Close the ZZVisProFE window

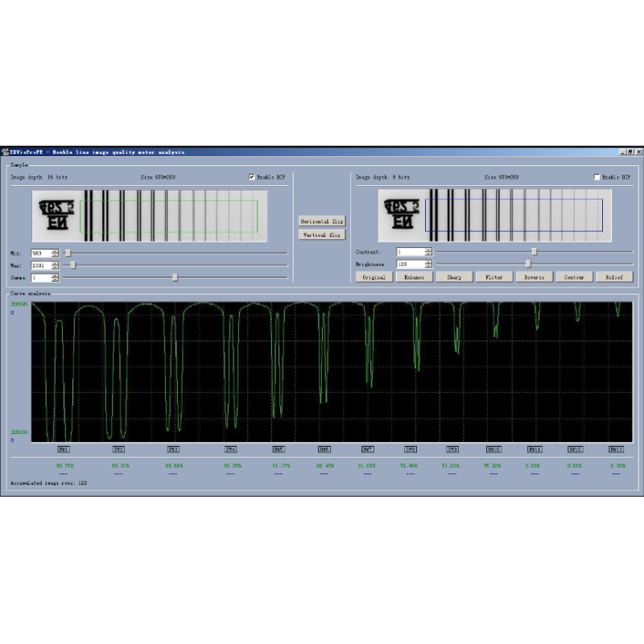click(x=638, y=152)
